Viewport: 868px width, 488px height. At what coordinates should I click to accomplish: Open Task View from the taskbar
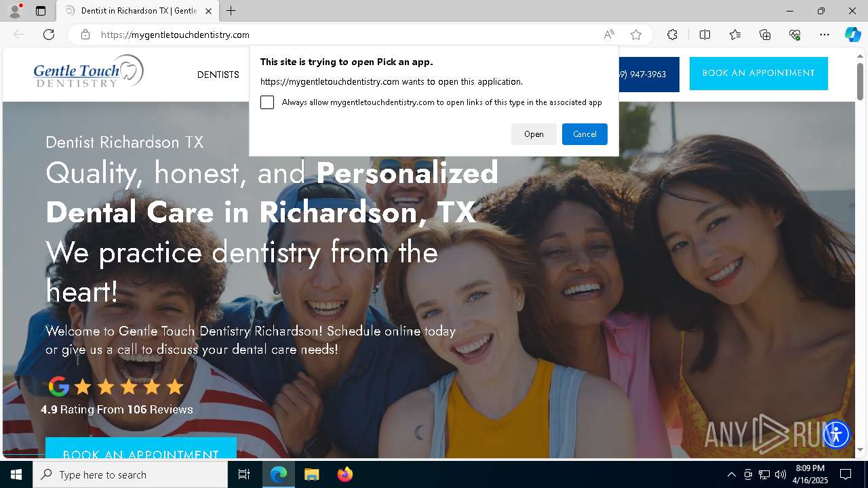[x=244, y=474]
